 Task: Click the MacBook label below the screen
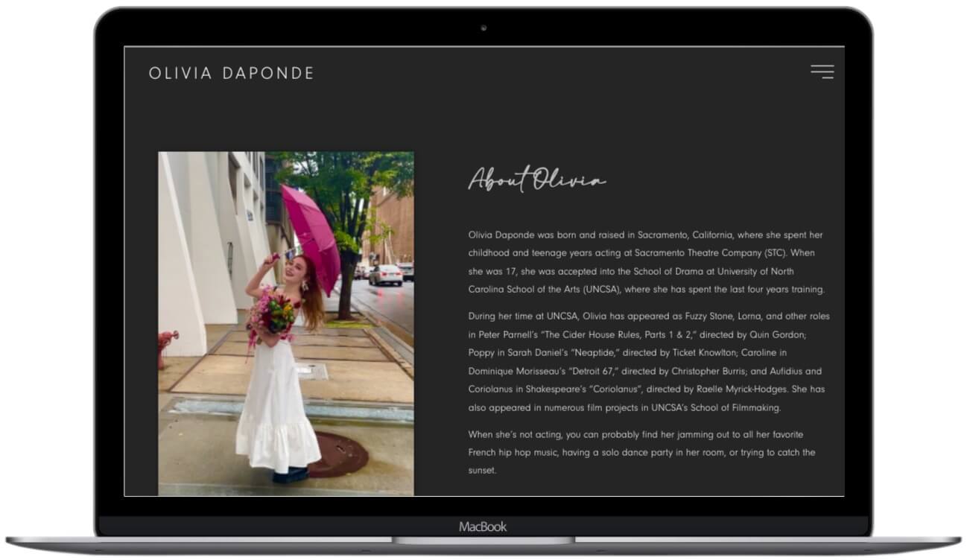click(x=483, y=526)
